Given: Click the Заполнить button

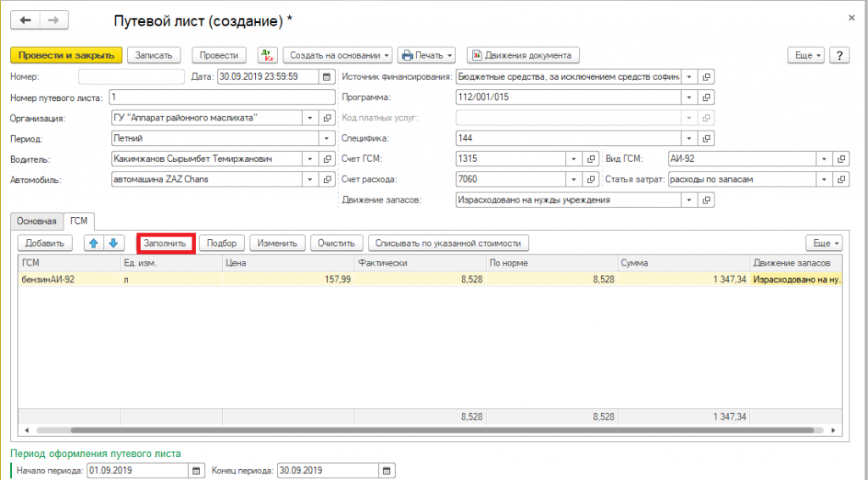Looking at the screenshot, I should click(x=165, y=243).
